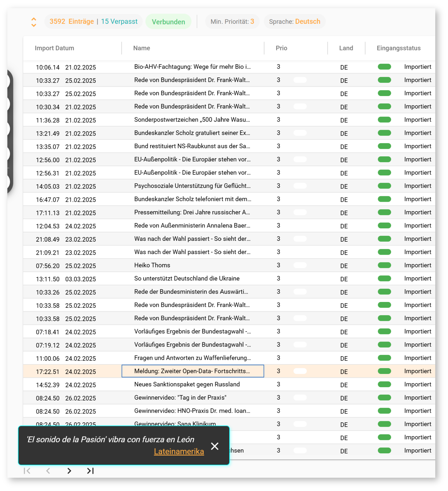Open 'Gewinnervideo: "Tag in der Praxis"' entry
The image size is (448, 491).
click(x=180, y=397)
